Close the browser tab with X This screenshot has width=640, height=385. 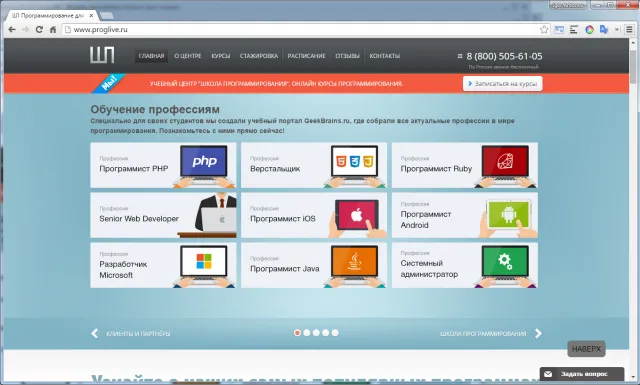coord(91,16)
